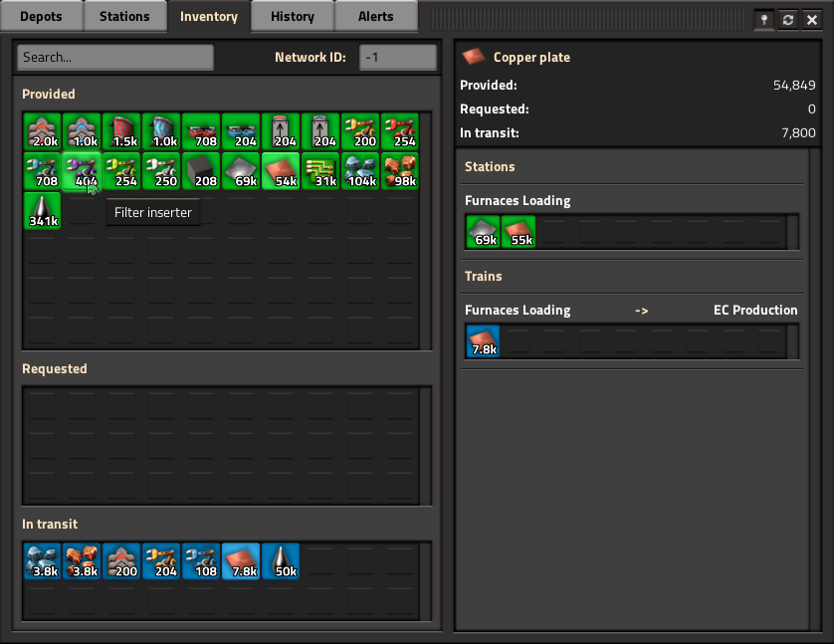This screenshot has height=644, width=834.
Task: Click copper plate 55k under Furnaces Loading
Action: coord(519,231)
